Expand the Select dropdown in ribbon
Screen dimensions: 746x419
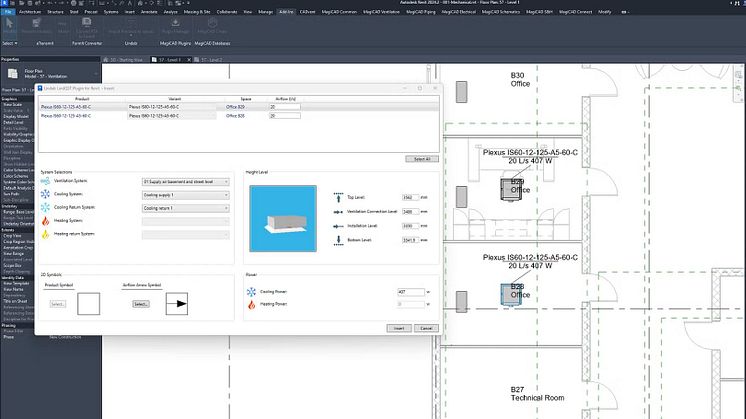[10, 43]
